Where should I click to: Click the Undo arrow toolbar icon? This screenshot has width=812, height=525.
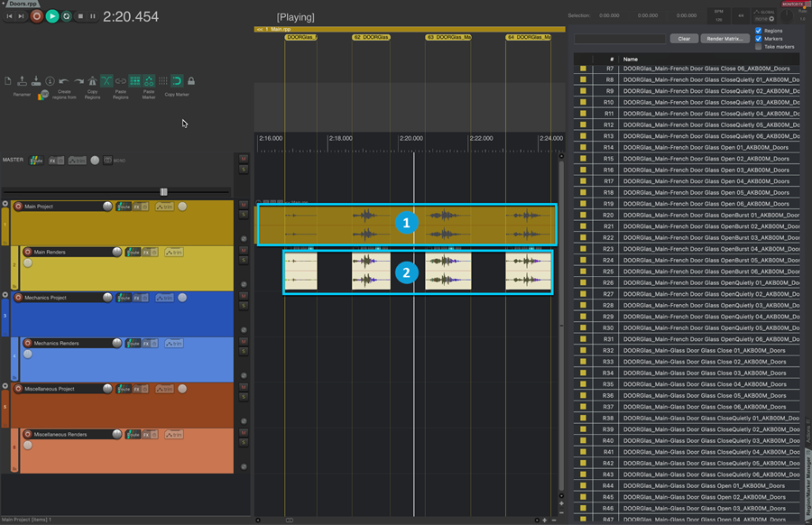pos(64,81)
